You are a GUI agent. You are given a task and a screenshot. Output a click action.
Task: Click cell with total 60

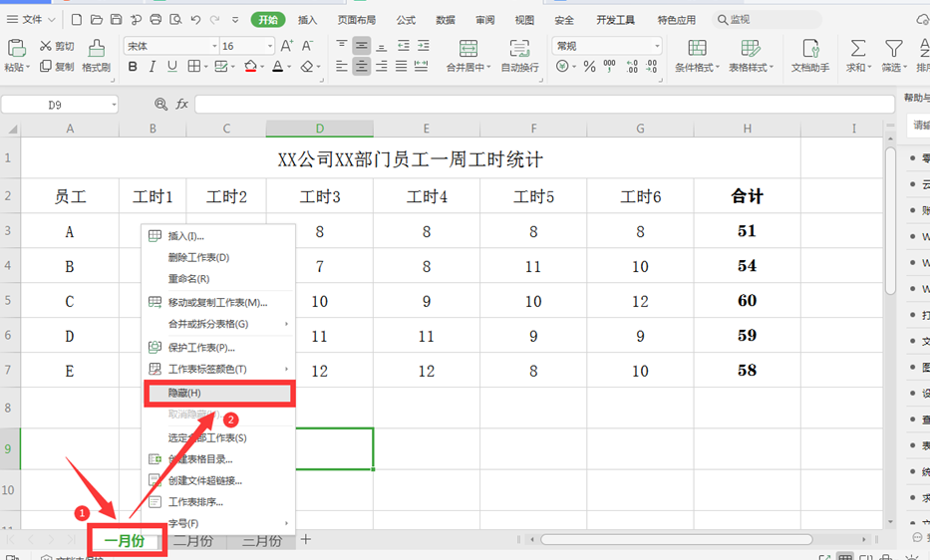click(748, 301)
